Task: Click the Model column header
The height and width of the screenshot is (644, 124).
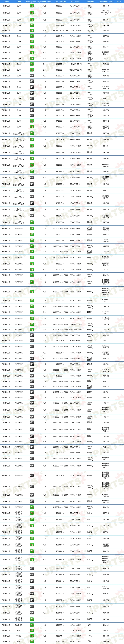Action: click(19, 2)
